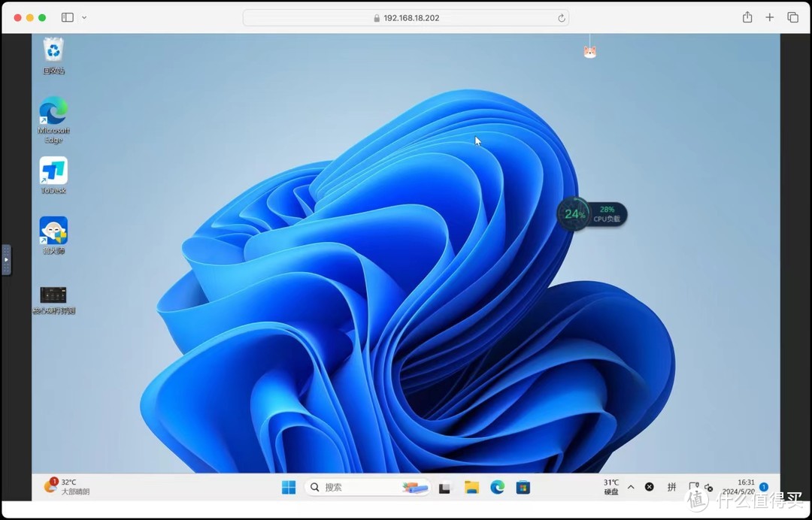Screen dimensions: 812x520
Task: Open the Ludashi (鲁大师) desktop shortcut
Action: [x=53, y=231]
